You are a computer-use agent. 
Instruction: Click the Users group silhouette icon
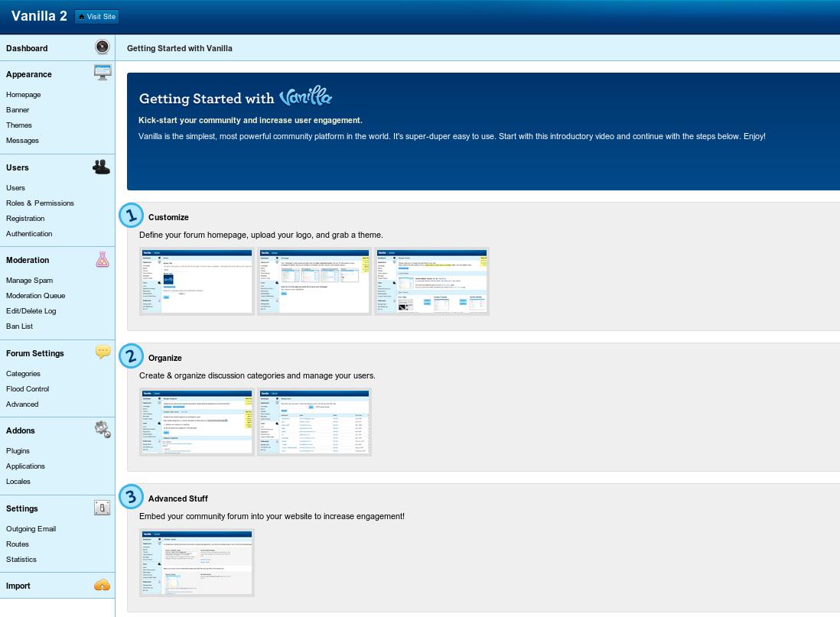point(102,167)
